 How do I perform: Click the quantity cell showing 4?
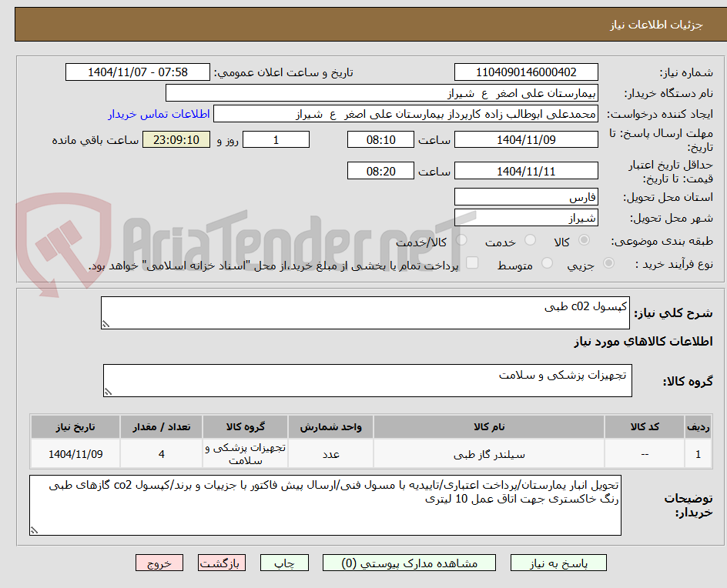162,454
